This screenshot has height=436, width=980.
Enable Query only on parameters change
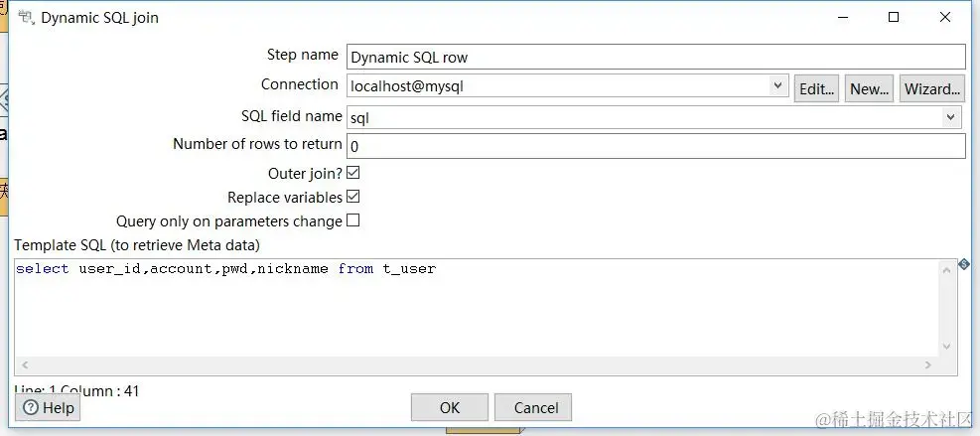[353, 220]
